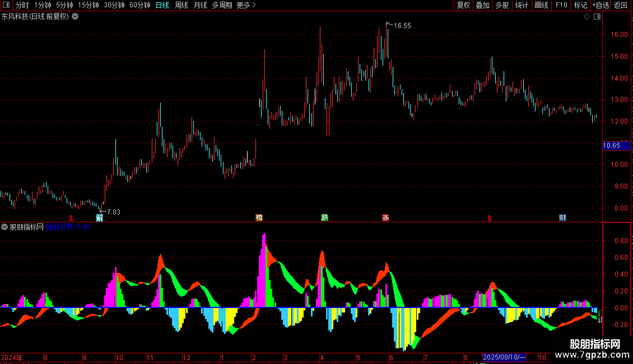633x364 pixels.
Task: Open the F10 company info
Action: click(561, 5)
